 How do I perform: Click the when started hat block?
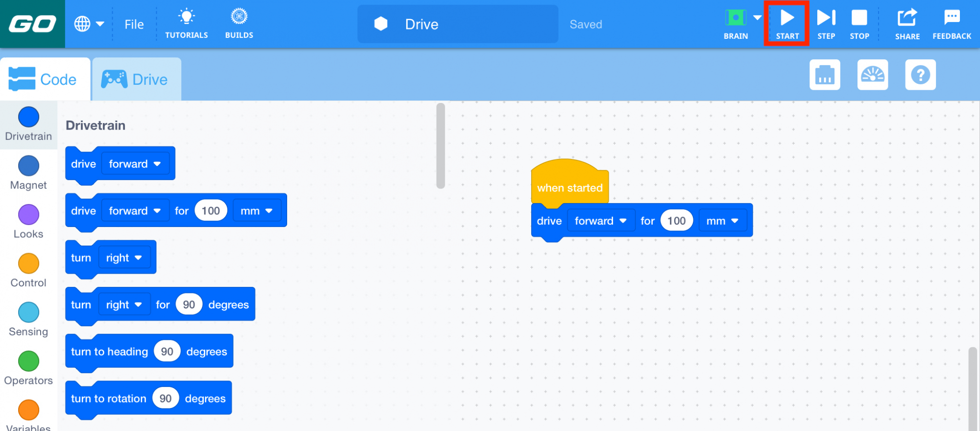click(569, 187)
